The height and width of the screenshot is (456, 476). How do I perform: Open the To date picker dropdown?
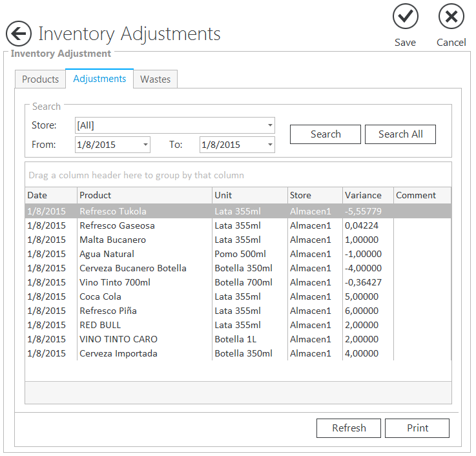click(x=269, y=145)
